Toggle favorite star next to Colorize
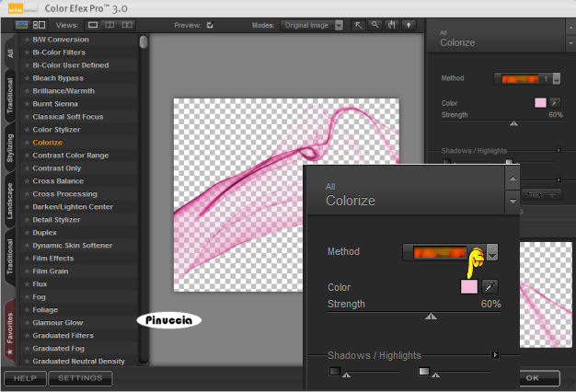Viewport: 576px width, 392px height. [x=27, y=143]
